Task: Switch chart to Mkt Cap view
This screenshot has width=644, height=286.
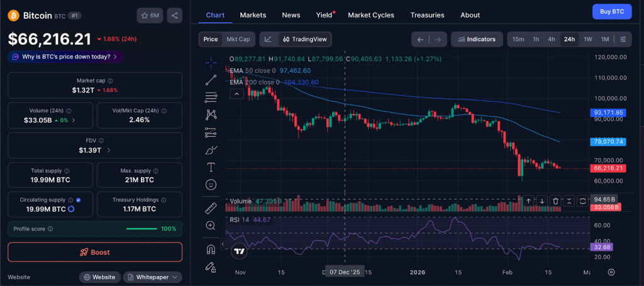Action: tap(238, 39)
